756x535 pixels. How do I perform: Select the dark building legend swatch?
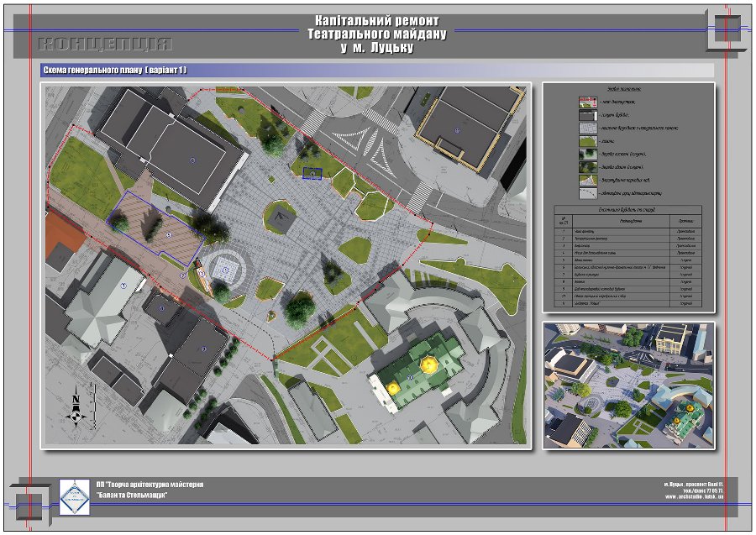[588, 113]
